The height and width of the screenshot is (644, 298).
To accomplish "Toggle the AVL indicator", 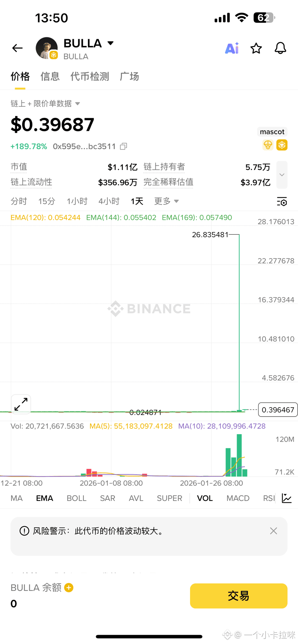I will pyautogui.click(x=136, y=498).
